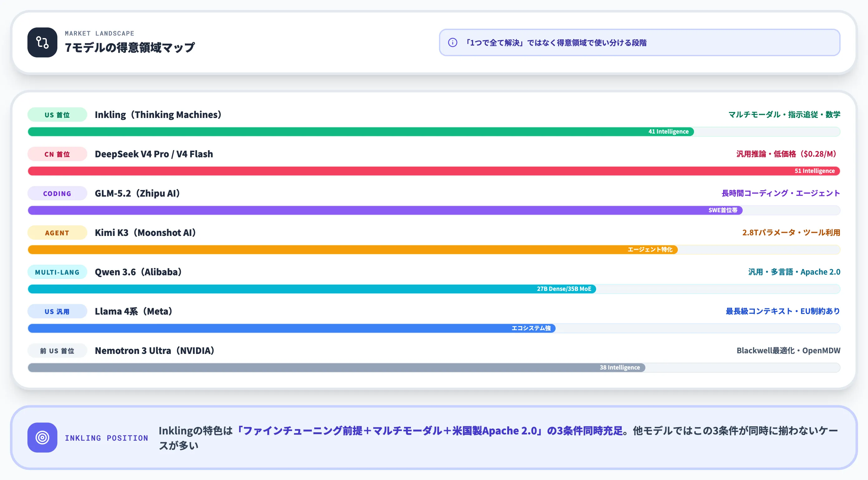The height and width of the screenshot is (480, 868).
Task: Click the 長時間コーディング・エージェント description
Action: click(781, 193)
